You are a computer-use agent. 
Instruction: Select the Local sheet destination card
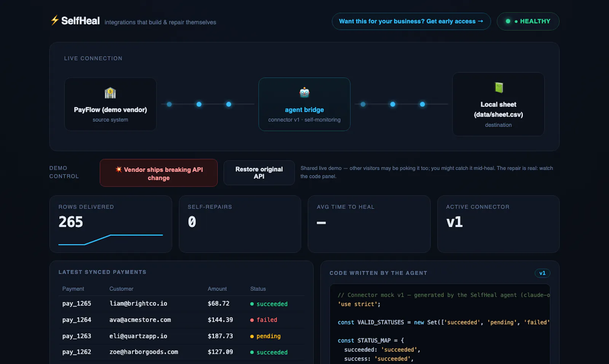coord(498,104)
